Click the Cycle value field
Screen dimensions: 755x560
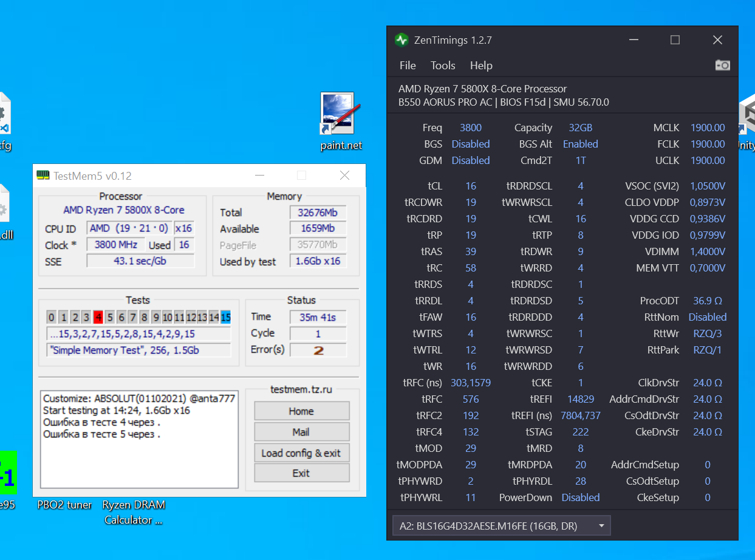pos(318,333)
